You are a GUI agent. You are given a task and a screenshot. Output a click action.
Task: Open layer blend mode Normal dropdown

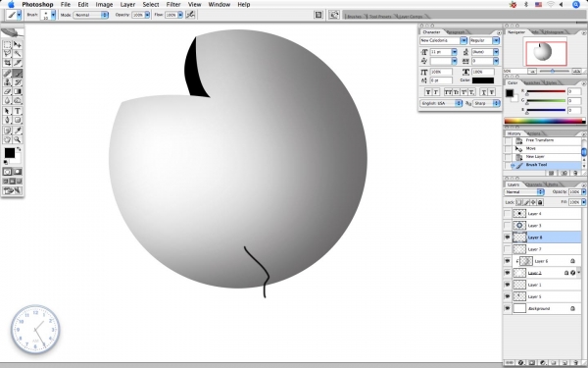[524, 192]
